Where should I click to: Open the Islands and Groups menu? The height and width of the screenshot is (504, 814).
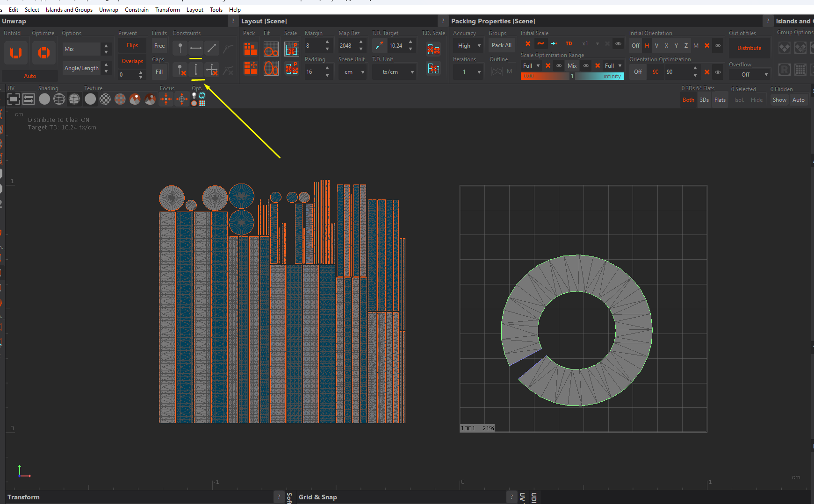[x=69, y=10]
